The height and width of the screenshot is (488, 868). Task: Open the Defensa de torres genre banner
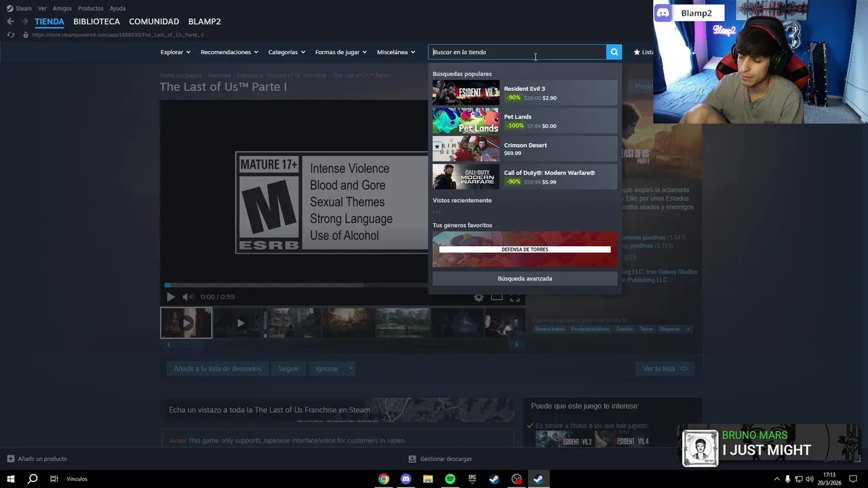click(525, 249)
